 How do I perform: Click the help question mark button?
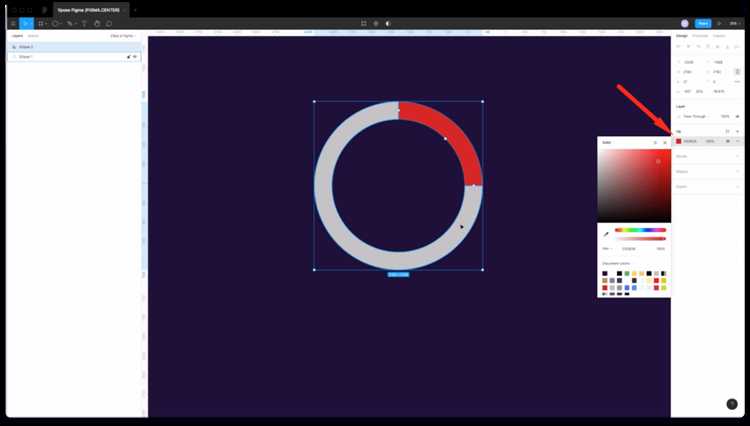tap(732, 404)
